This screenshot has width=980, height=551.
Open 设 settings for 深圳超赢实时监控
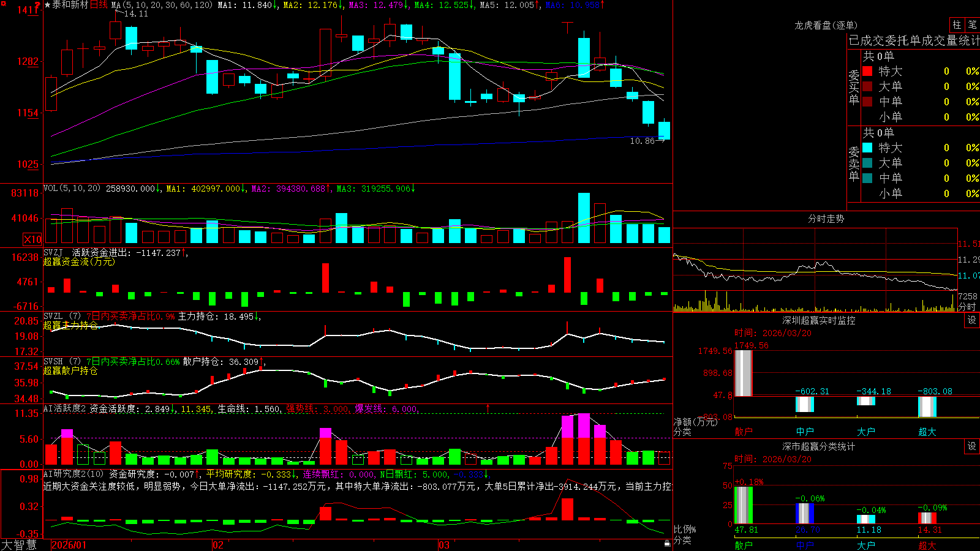971,320
